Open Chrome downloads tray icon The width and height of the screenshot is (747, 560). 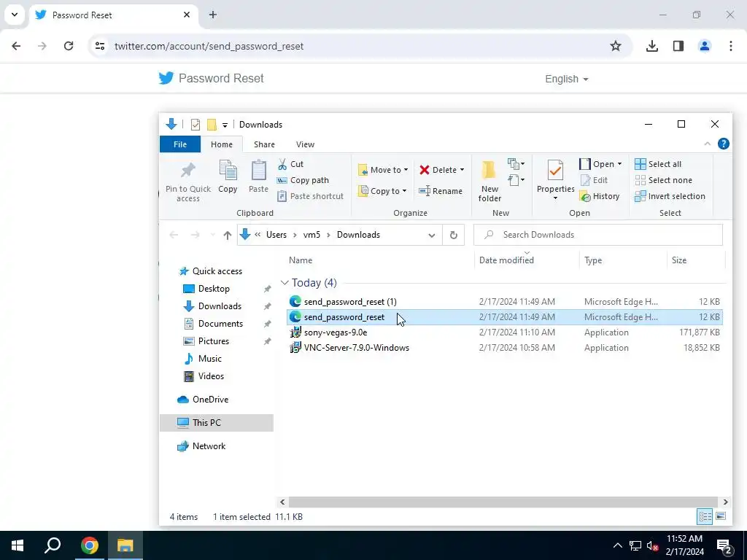(651, 46)
